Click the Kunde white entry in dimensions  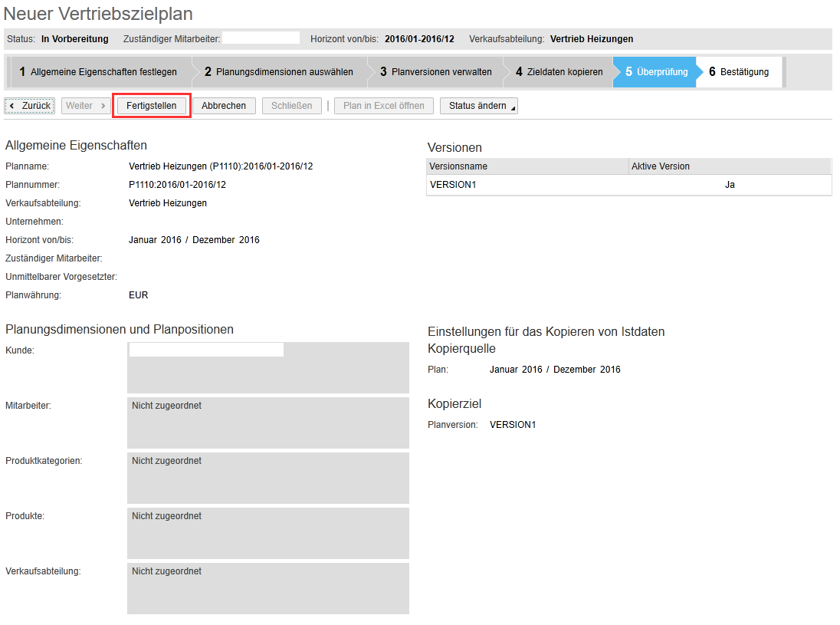click(206, 350)
